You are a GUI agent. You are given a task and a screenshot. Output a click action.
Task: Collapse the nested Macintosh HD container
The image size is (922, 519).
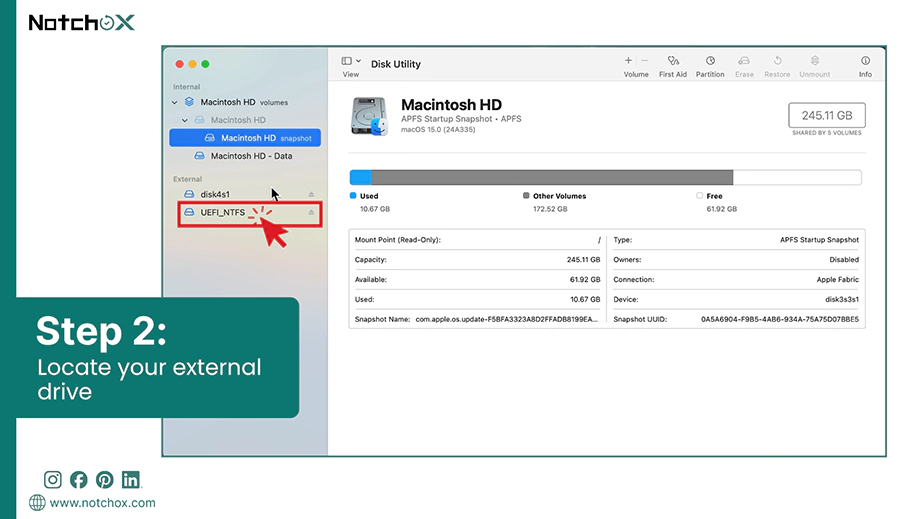click(x=185, y=120)
